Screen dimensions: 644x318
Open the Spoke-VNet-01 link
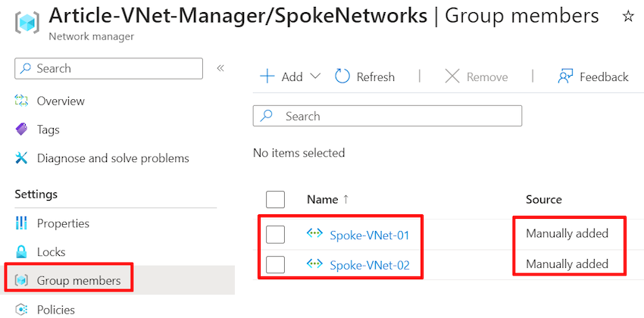370,235
